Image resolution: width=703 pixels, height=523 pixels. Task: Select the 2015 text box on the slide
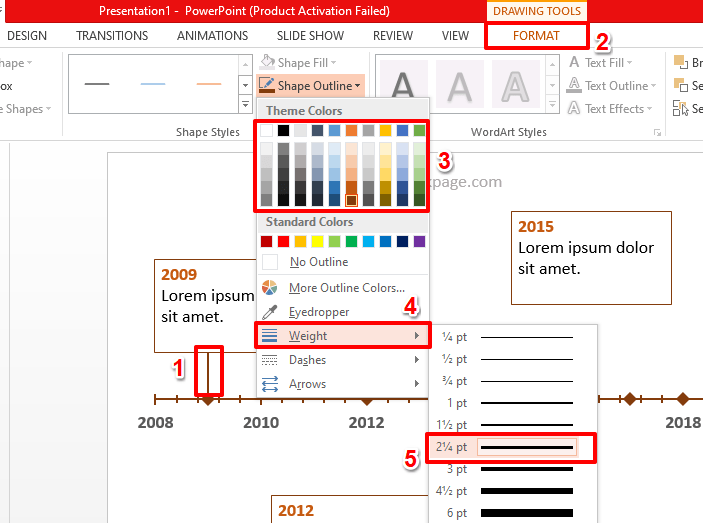(x=590, y=257)
